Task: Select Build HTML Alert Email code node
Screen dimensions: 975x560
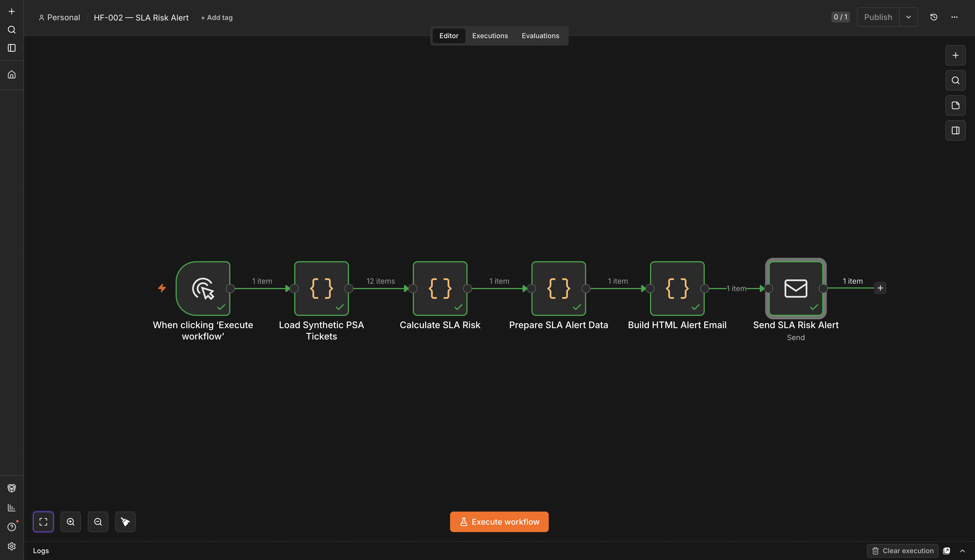Action: 677,289
